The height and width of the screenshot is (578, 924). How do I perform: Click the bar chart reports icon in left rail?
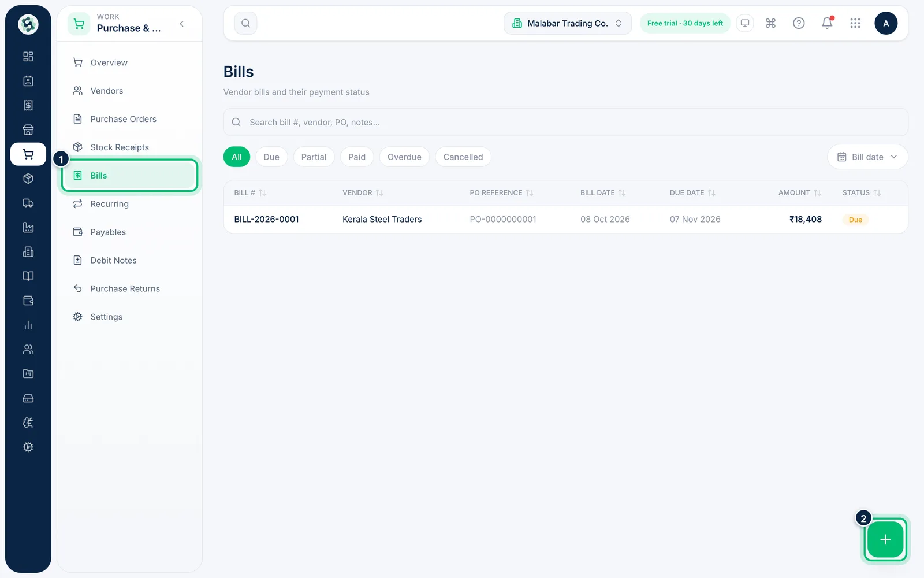click(28, 325)
